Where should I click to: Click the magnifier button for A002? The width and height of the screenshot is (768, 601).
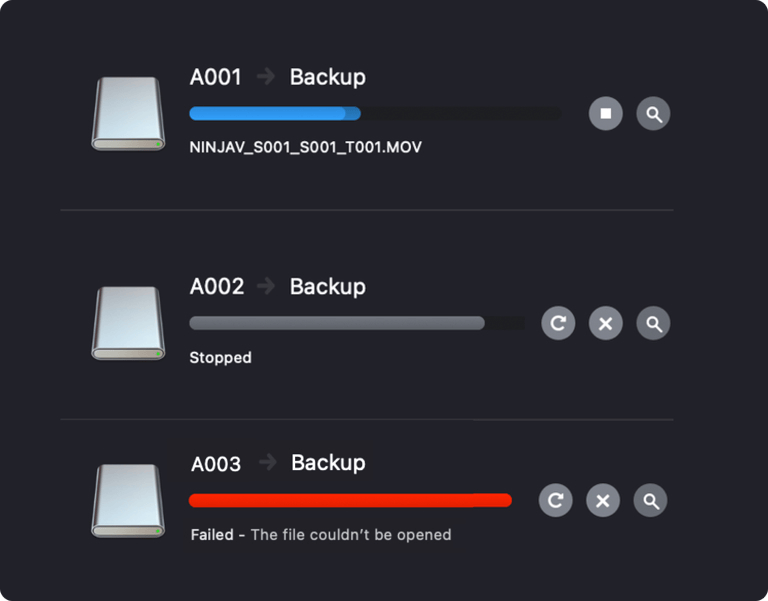pos(654,323)
